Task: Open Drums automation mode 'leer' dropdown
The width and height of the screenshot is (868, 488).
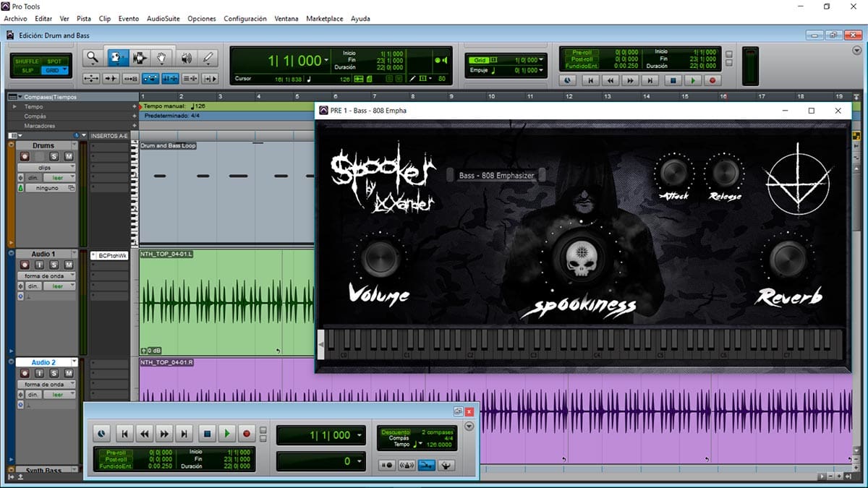Action: 59,177
